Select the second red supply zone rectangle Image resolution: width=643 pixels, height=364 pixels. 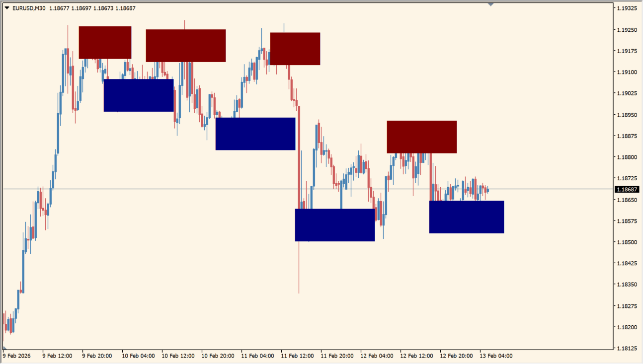click(x=186, y=45)
